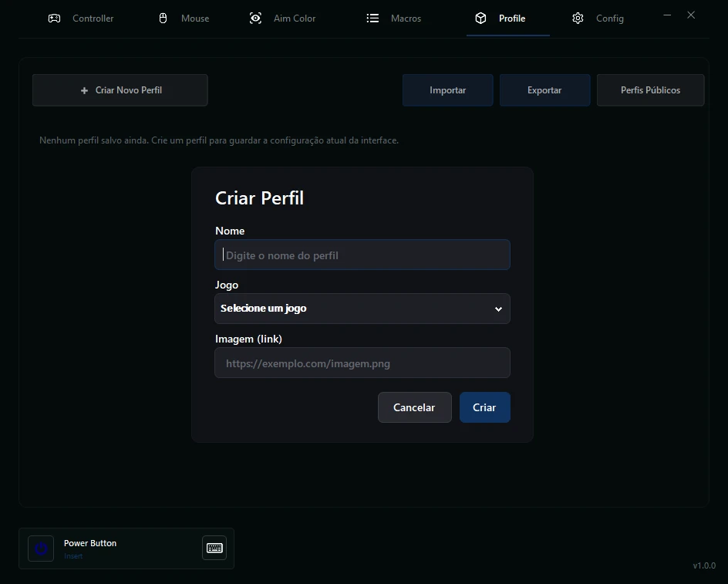Click the chevron arrow of Jogo selector
Screen dimensions: 728x584
(498, 309)
